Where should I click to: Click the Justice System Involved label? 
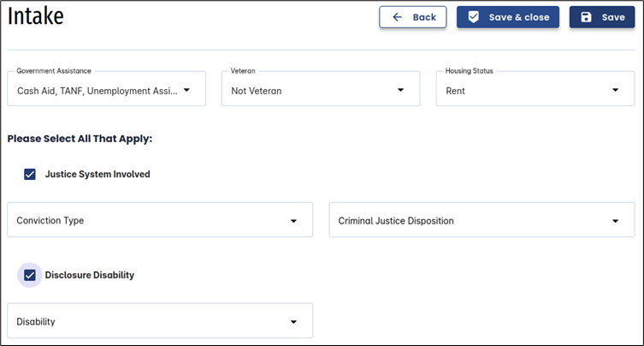(x=97, y=175)
